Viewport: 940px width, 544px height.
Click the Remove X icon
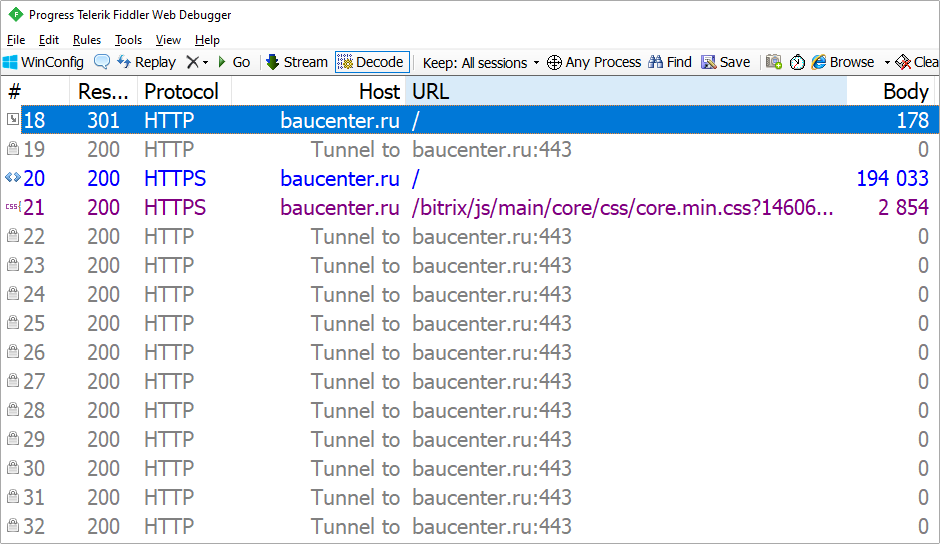point(192,62)
